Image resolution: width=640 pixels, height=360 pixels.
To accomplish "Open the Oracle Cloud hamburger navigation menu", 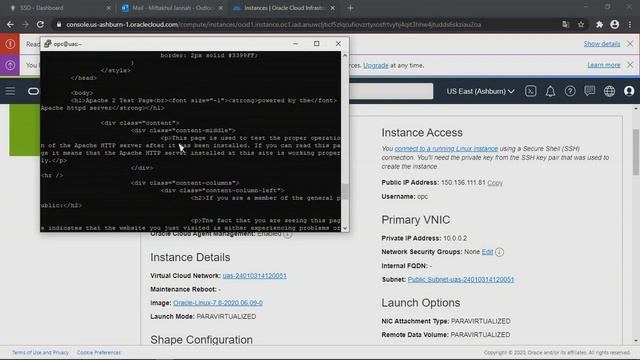I will click(x=10, y=91).
